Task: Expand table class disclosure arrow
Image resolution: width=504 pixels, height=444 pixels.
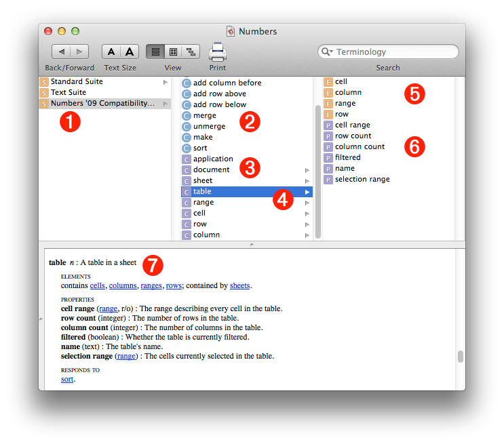Action: 307,192
